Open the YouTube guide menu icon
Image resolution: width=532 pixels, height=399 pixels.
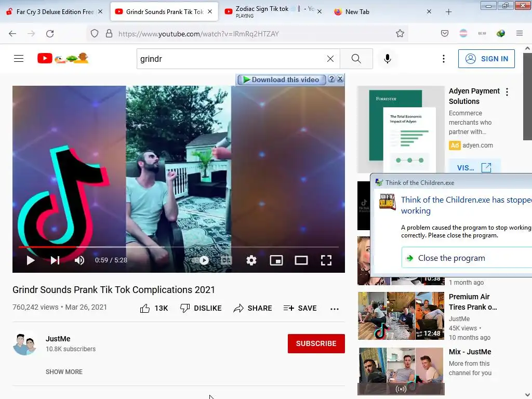pyautogui.click(x=19, y=58)
